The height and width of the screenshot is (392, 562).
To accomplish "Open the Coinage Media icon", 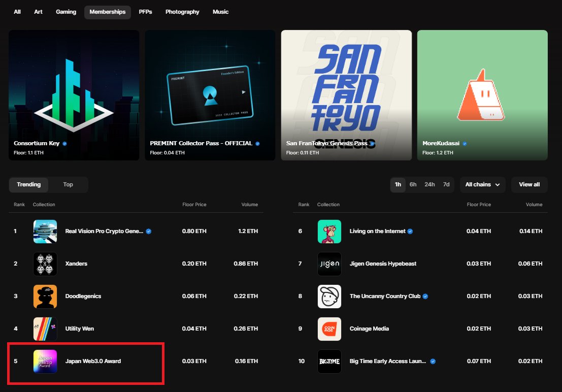I will (x=329, y=329).
